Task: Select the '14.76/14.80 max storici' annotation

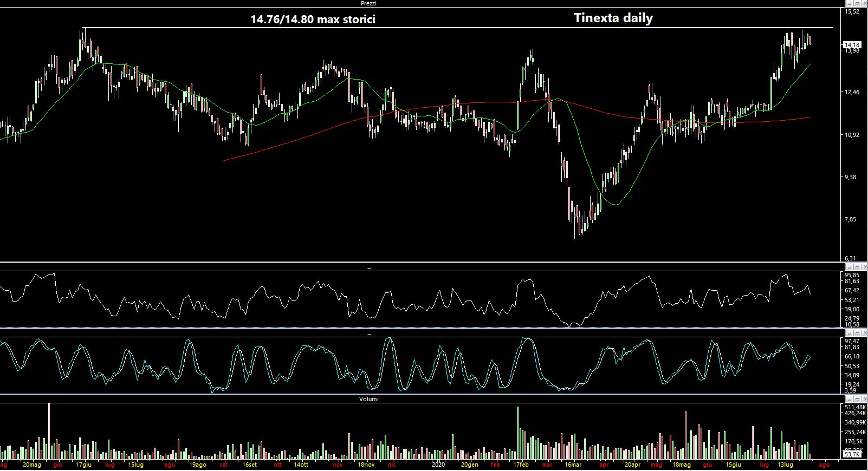Action: coord(313,19)
